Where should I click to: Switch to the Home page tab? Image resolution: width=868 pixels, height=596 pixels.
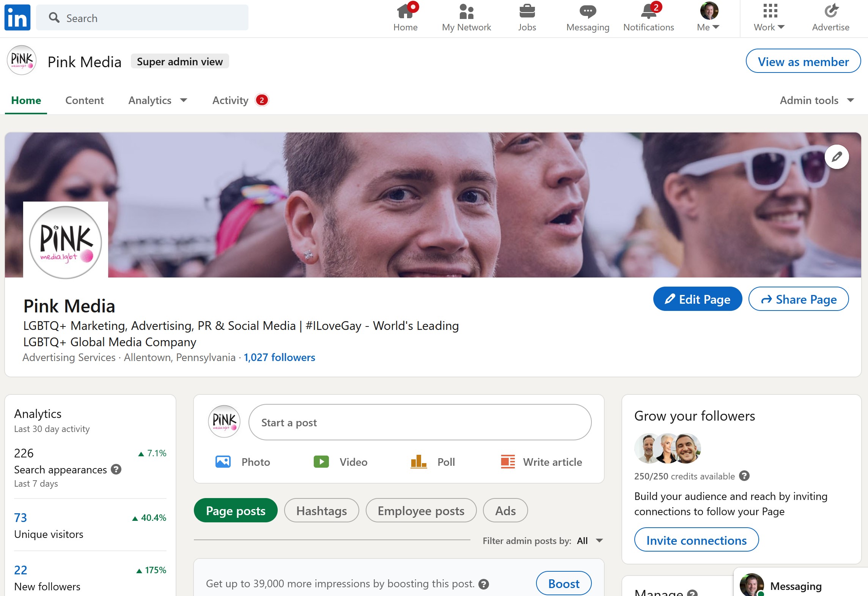coord(26,100)
